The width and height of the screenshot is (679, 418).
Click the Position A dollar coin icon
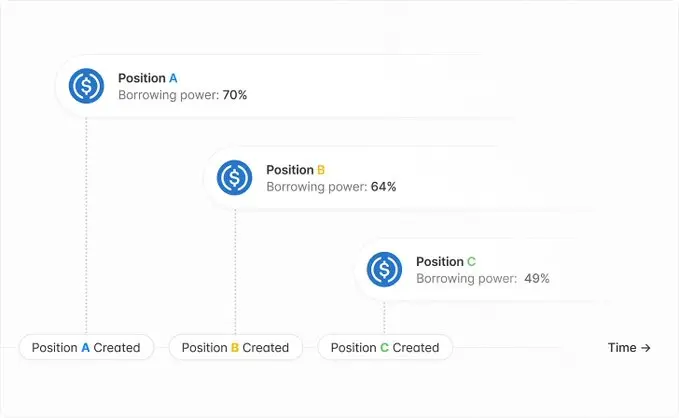coord(86,86)
